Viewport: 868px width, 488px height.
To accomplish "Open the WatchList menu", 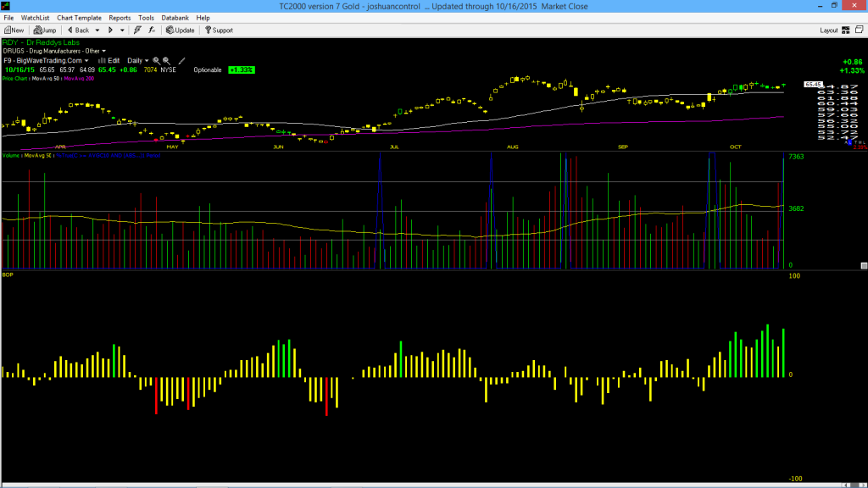I will [35, 18].
